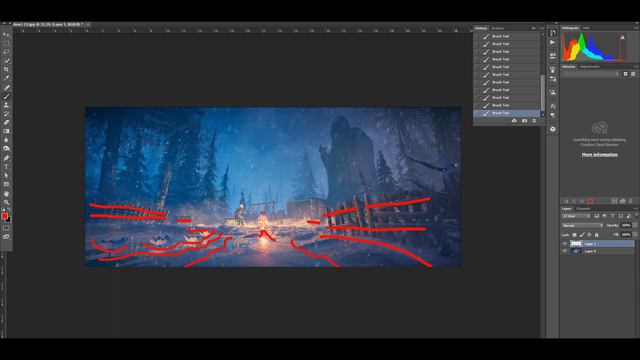This screenshot has height=360, width=640.
Task: Toggle lock transparent pixels for layer
Action: point(574,235)
